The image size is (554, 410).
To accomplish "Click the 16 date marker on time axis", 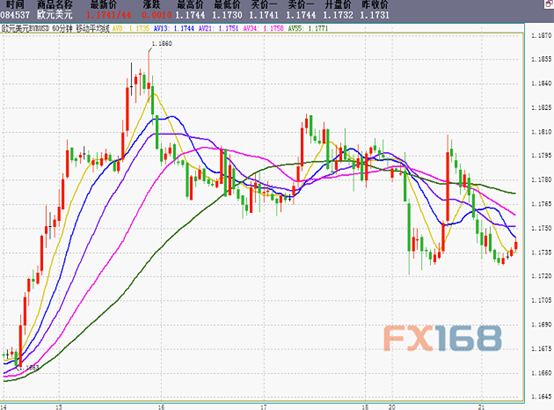I will 161,407.
